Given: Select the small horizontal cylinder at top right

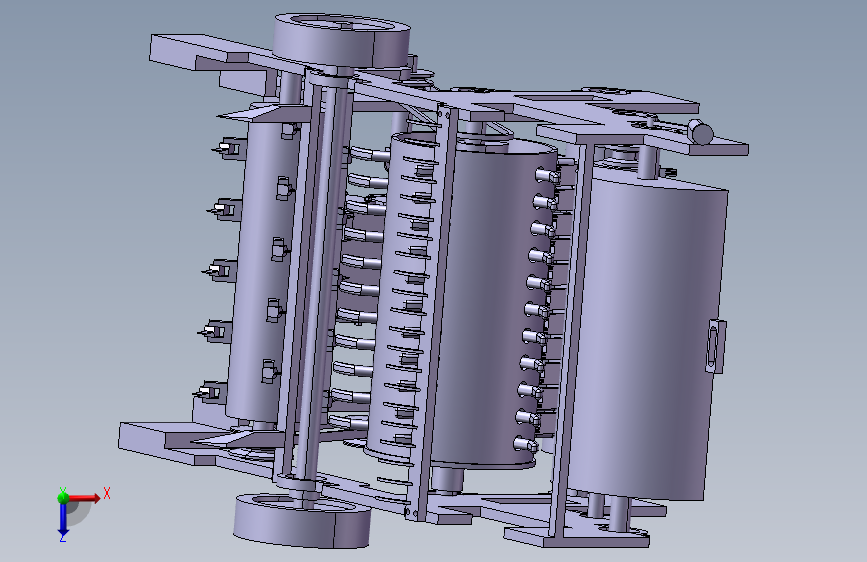Looking at the screenshot, I should (700, 133).
